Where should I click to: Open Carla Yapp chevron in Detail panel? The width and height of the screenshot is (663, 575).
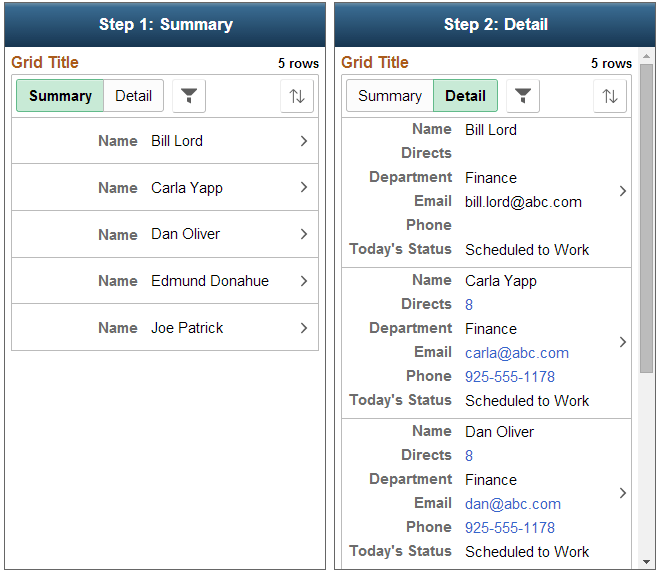(622, 342)
